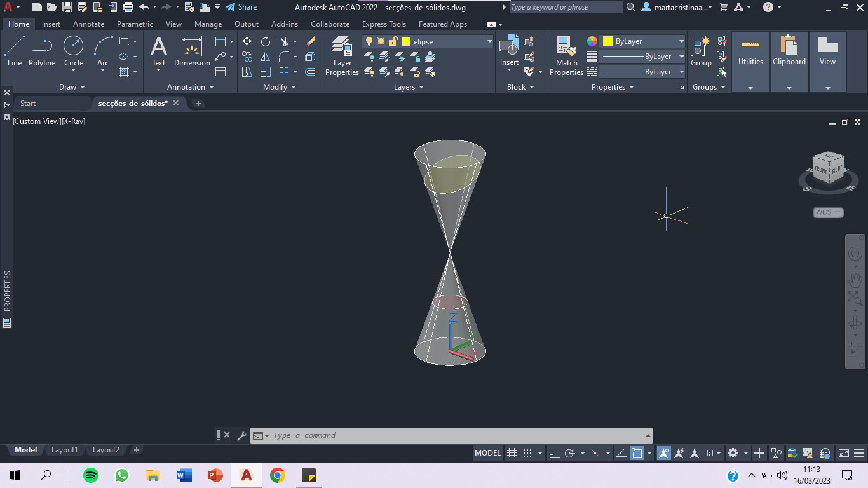Expand the Modify panel
Image resolution: width=868 pixels, height=488 pixels.
pyautogui.click(x=280, y=87)
